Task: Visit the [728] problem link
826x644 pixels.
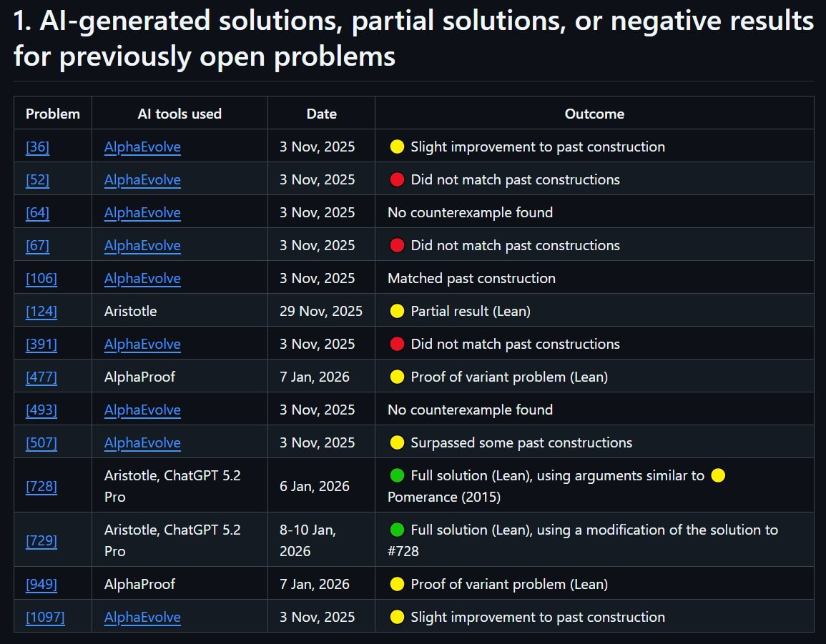Action: click(41, 487)
